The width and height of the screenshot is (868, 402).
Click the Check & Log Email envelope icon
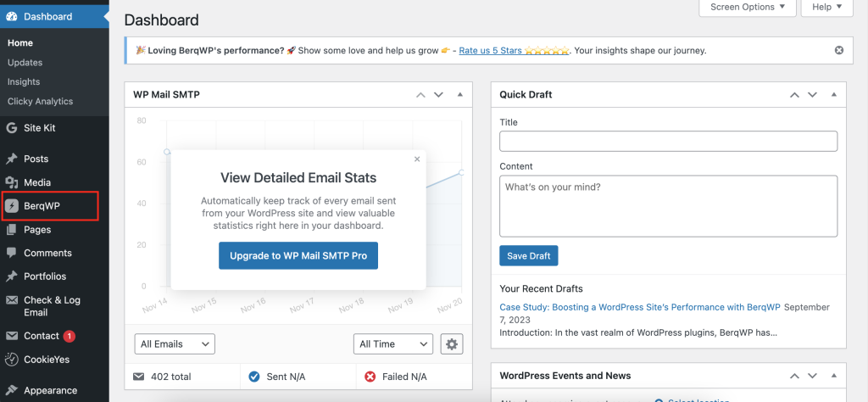tap(12, 300)
